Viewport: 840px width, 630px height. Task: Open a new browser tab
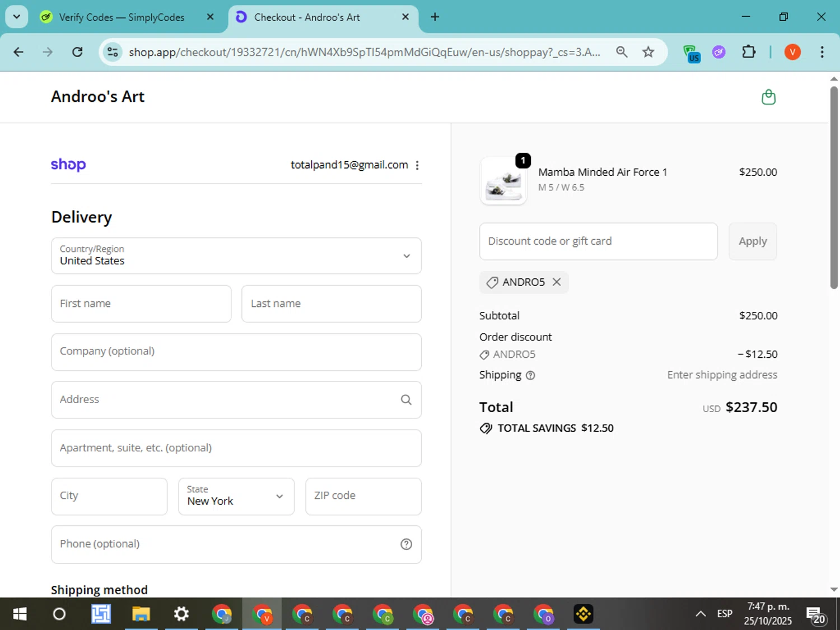click(x=435, y=17)
